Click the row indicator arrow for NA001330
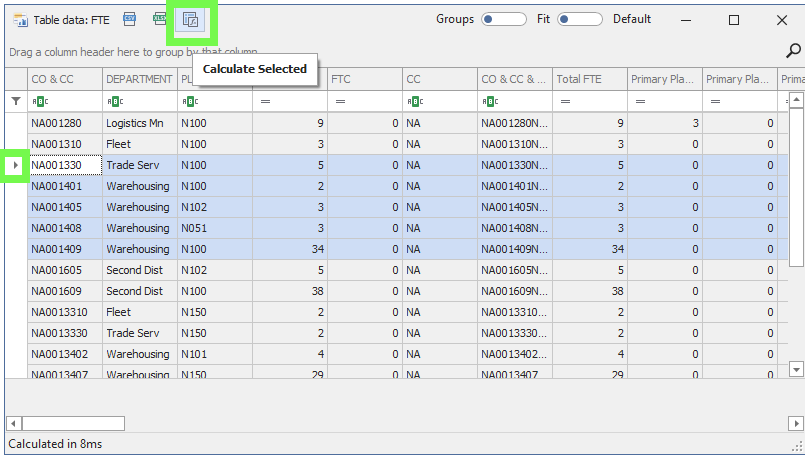This screenshot has height=455, width=805. pos(15,165)
